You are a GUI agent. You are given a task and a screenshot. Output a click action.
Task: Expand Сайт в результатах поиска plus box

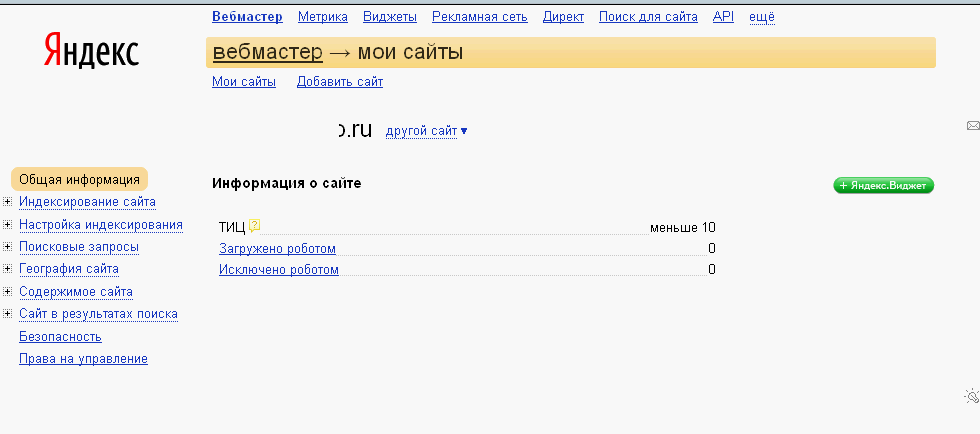tap(7, 313)
